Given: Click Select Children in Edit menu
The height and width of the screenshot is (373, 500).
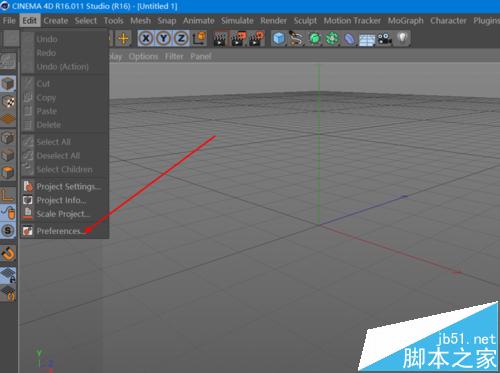Looking at the screenshot, I should [65, 169].
